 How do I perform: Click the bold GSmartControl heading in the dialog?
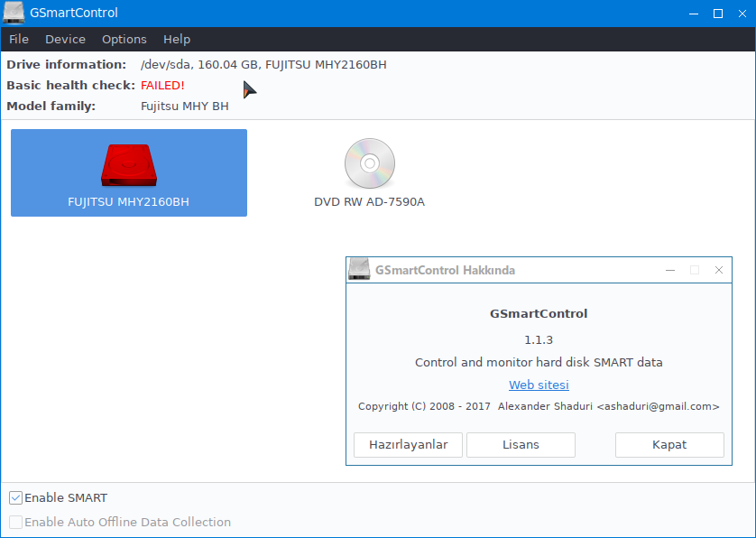click(x=539, y=313)
